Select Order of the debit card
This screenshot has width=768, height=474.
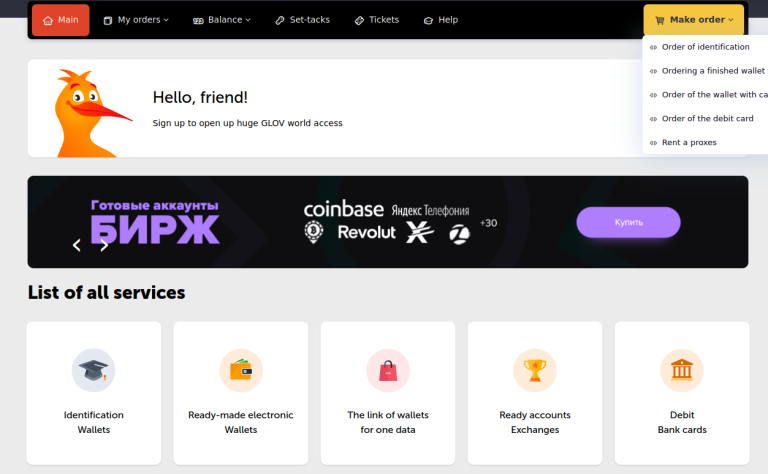705,118
